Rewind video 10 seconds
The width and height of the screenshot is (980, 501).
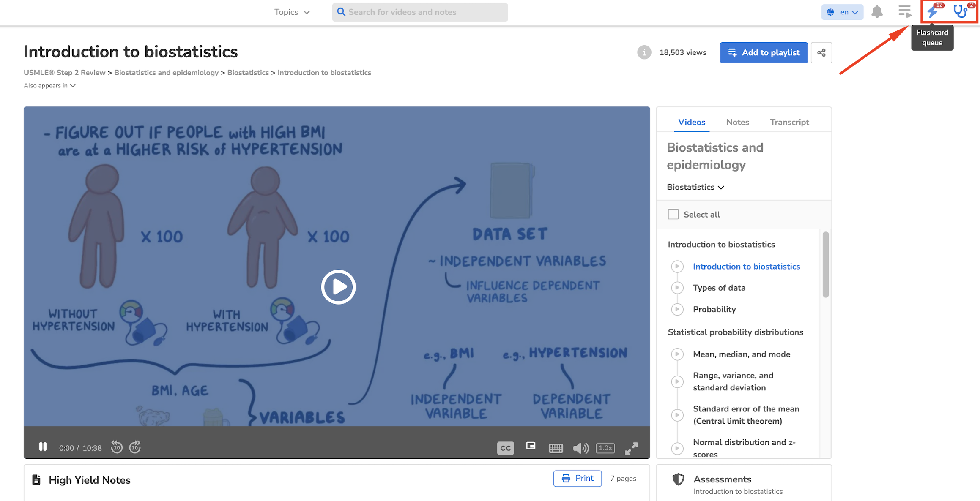(x=117, y=447)
